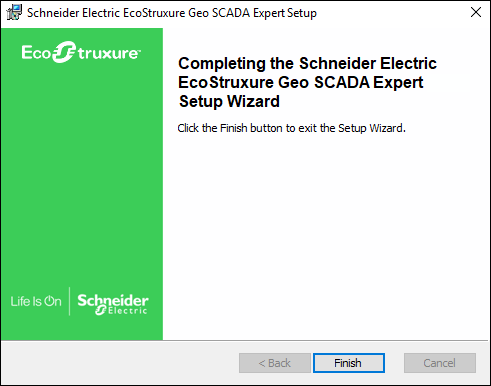This screenshot has width=491, height=386.
Task: Click the horizontal separator line above the buttons
Action: pyautogui.click(x=245, y=340)
